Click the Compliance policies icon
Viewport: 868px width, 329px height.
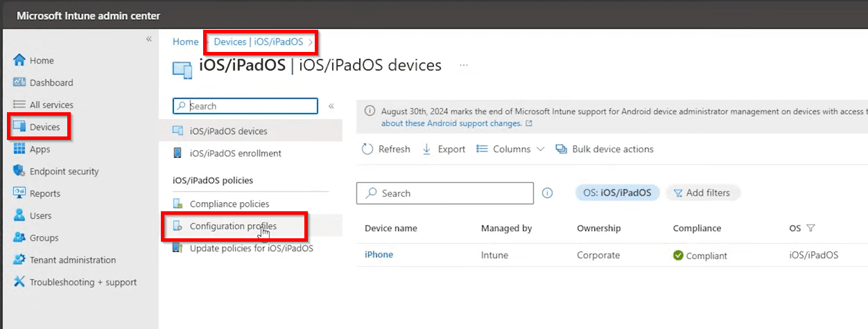177,204
